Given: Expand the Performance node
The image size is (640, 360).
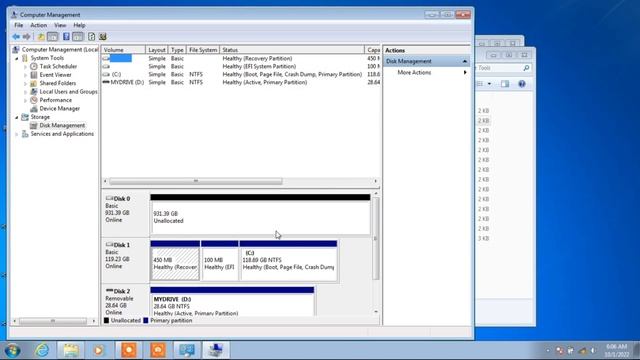Looking at the screenshot, I should pos(25,100).
